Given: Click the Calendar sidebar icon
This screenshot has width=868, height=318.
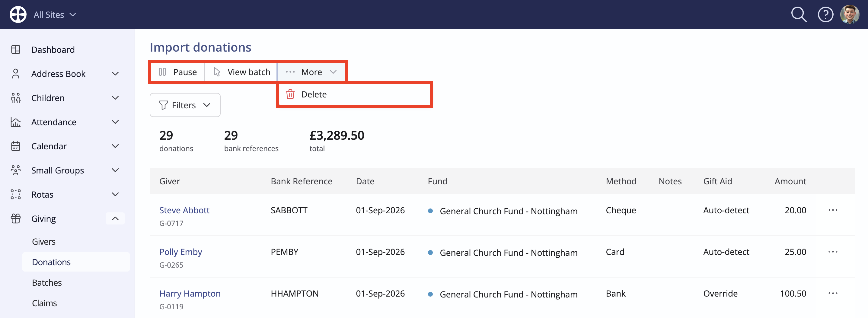Looking at the screenshot, I should click(15, 146).
